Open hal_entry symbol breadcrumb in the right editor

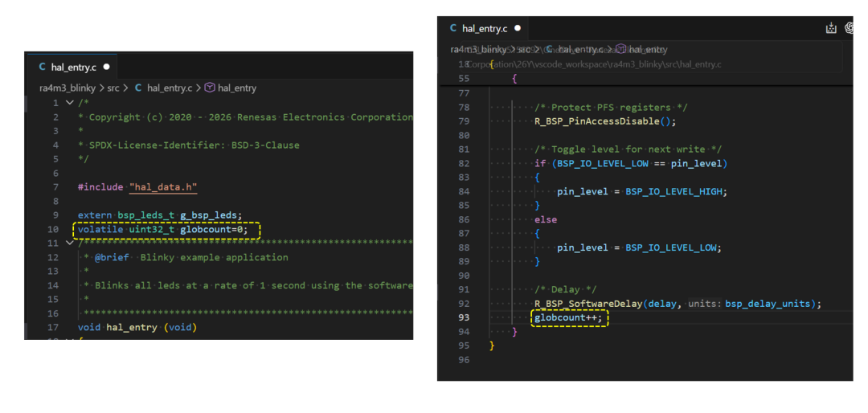point(648,49)
